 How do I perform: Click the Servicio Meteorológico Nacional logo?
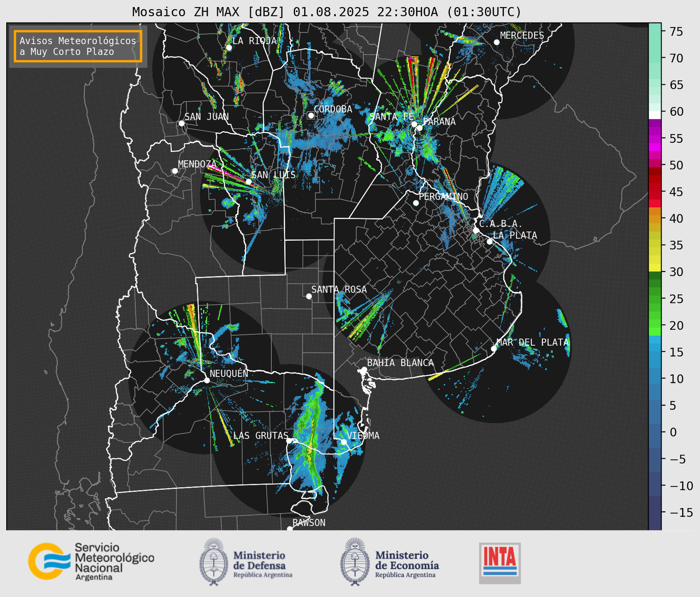[91, 561]
